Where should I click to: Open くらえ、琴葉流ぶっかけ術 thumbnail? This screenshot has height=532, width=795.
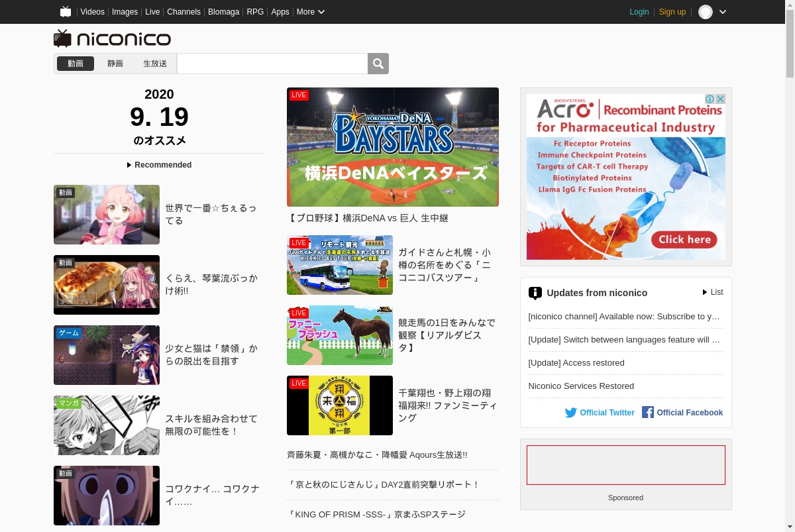[107, 285]
